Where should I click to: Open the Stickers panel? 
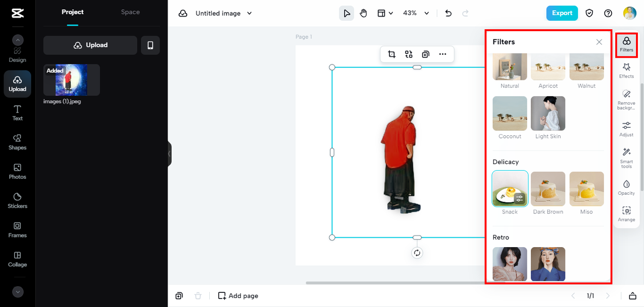click(x=17, y=200)
